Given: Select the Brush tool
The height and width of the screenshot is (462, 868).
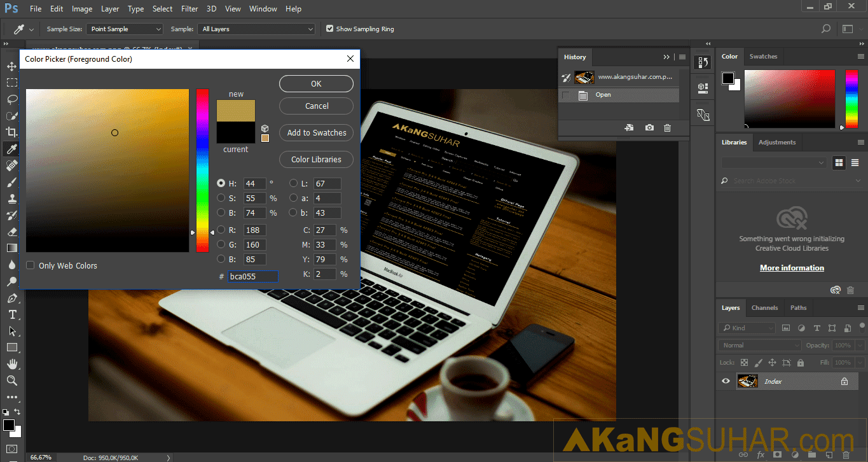Looking at the screenshot, I should (11, 182).
